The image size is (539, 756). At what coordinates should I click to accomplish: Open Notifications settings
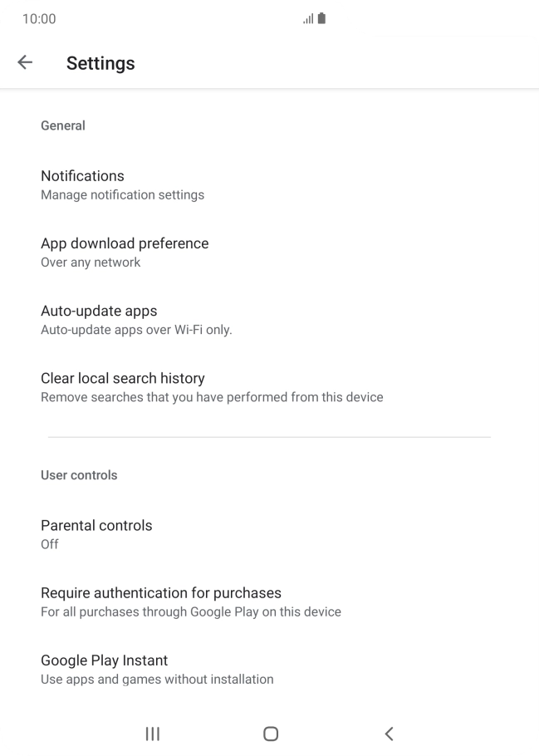click(x=82, y=176)
